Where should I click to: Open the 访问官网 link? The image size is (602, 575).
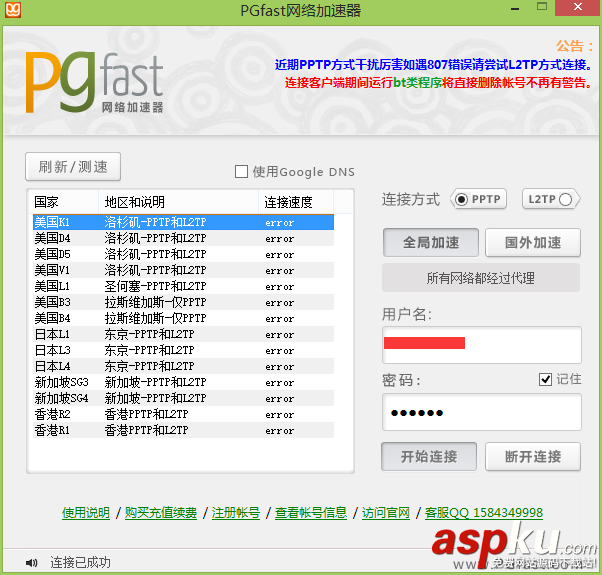click(386, 513)
